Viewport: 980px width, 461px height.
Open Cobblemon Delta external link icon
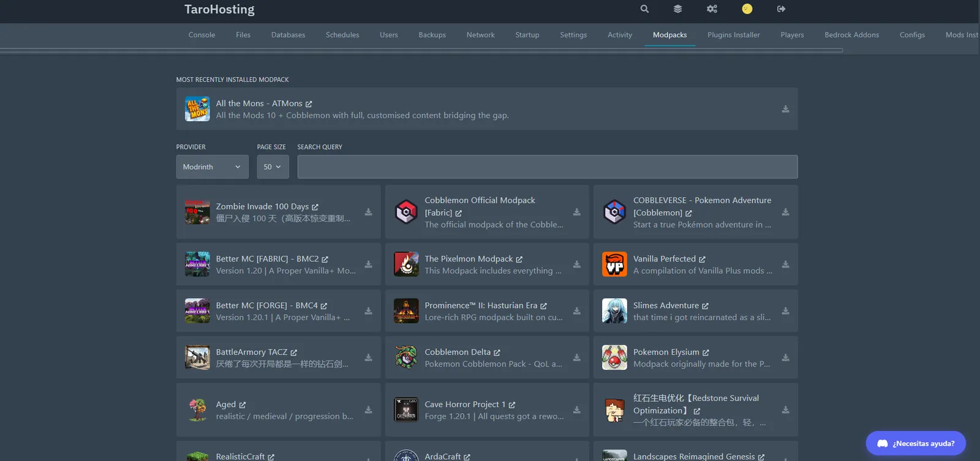497,353
